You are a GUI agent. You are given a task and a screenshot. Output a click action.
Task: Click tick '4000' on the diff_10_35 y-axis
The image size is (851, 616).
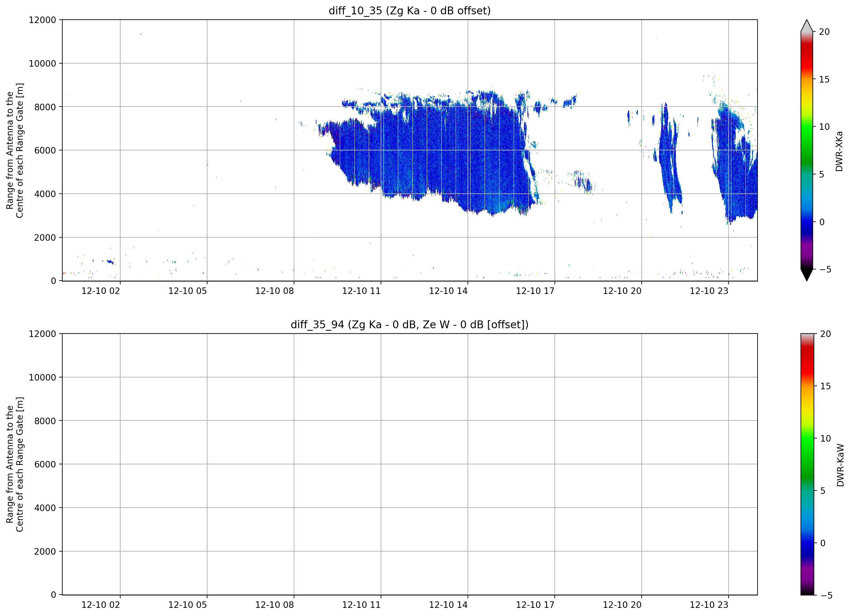tap(45, 194)
